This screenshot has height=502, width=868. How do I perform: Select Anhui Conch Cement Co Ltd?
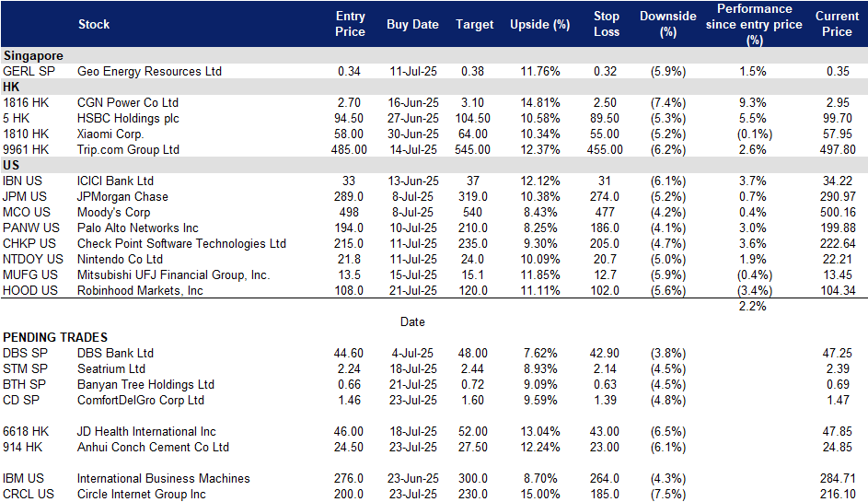153,447
